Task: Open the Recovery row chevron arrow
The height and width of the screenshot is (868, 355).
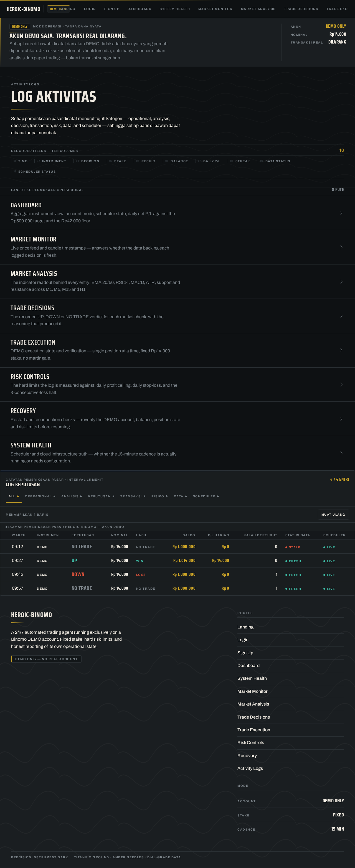Action: (341, 419)
